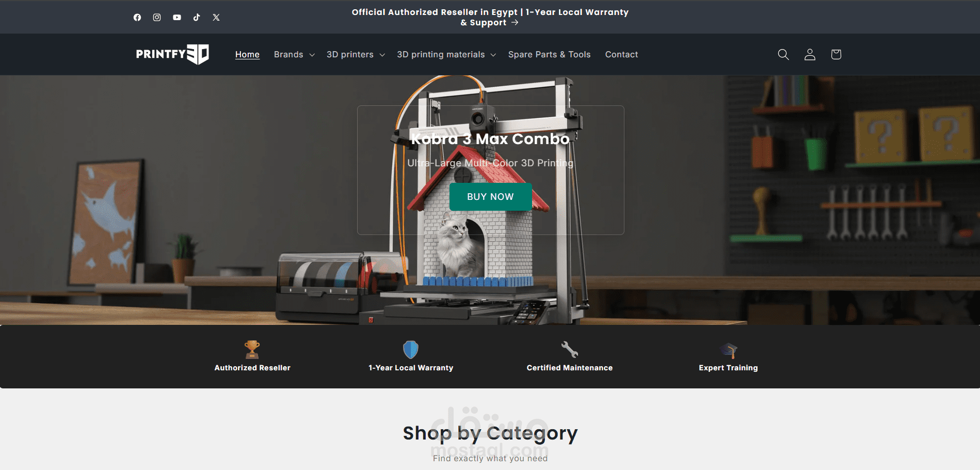The height and width of the screenshot is (470, 980).
Task: Open the account login icon
Action: click(x=809, y=54)
